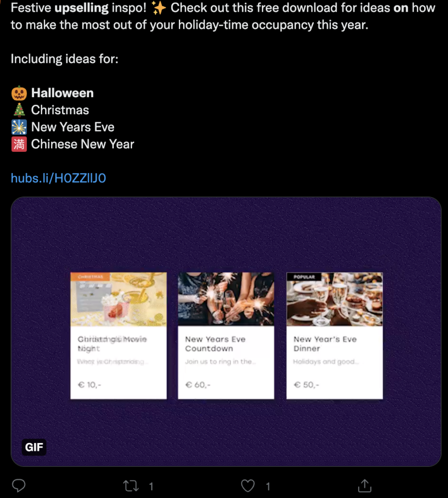Click the fireworks emoji next to New Years Eve

tap(19, 127)
